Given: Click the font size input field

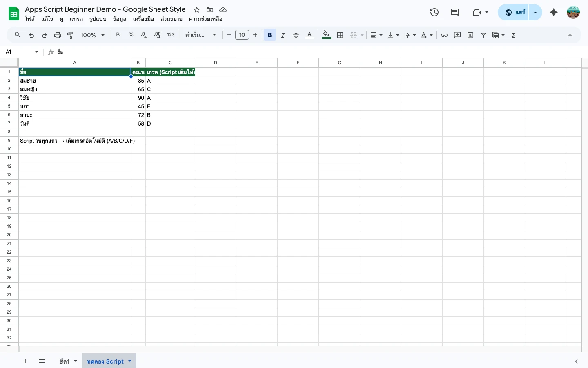Looking at the screenshot, I should tap(242, 35).
